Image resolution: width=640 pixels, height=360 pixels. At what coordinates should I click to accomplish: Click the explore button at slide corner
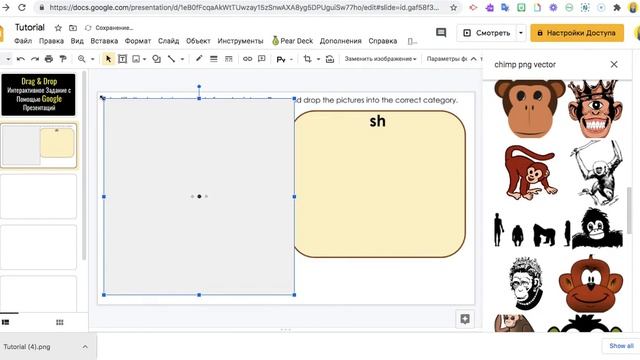click(x=465, y=319)
